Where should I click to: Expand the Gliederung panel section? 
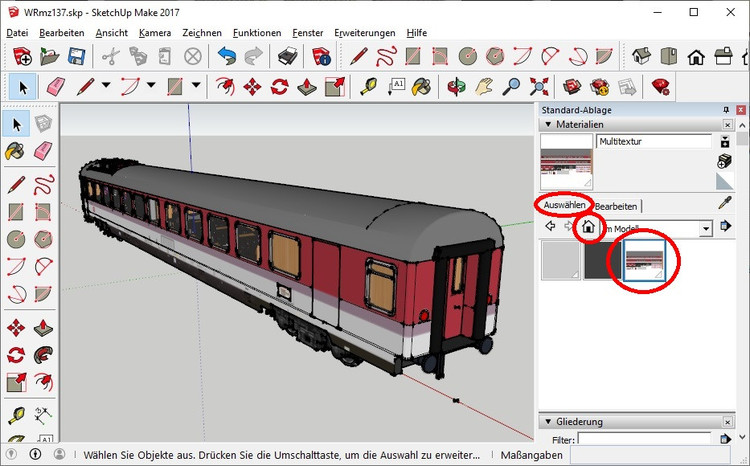pos(547,421)
